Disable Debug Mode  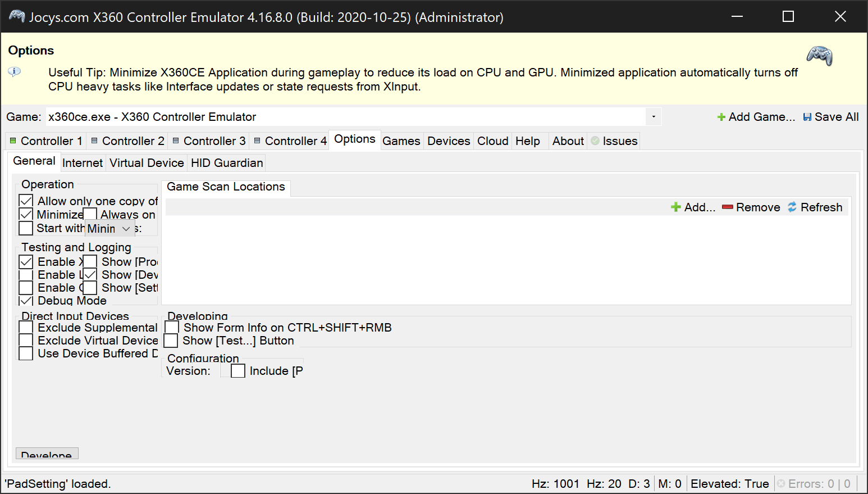tap(25, 300)
